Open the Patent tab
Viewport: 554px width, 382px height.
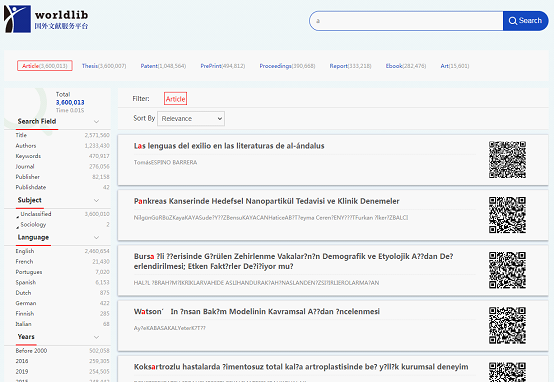(163, 66)
